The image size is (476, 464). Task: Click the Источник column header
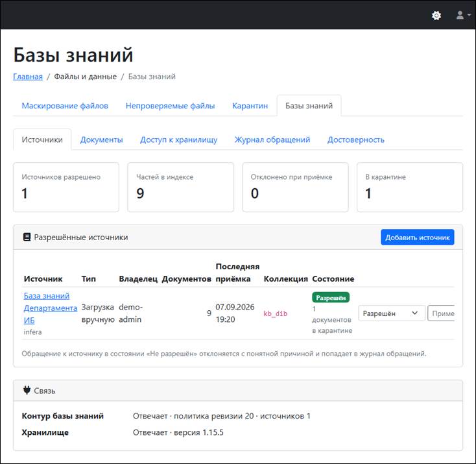click(x=43, y=279)
